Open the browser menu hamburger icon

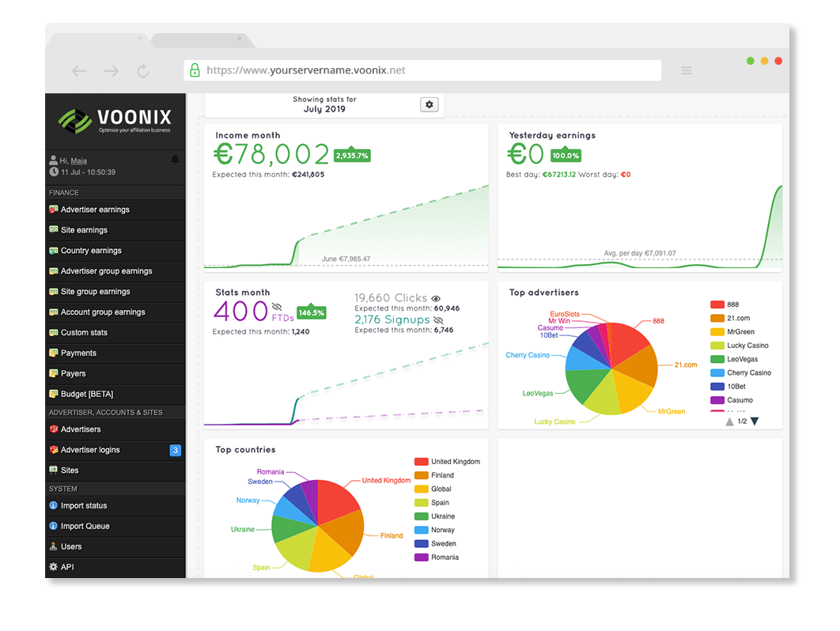(x=687, y=70)
